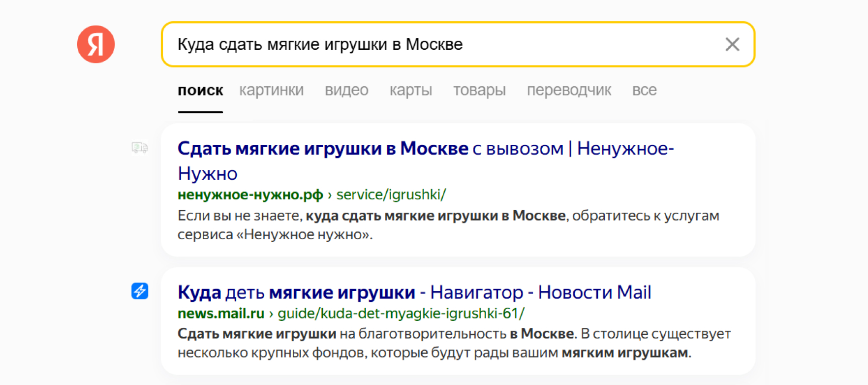Open the видео search tab
Image resolution: width=868 pixels, height=385 pixels.
click(x=346, y=91)
